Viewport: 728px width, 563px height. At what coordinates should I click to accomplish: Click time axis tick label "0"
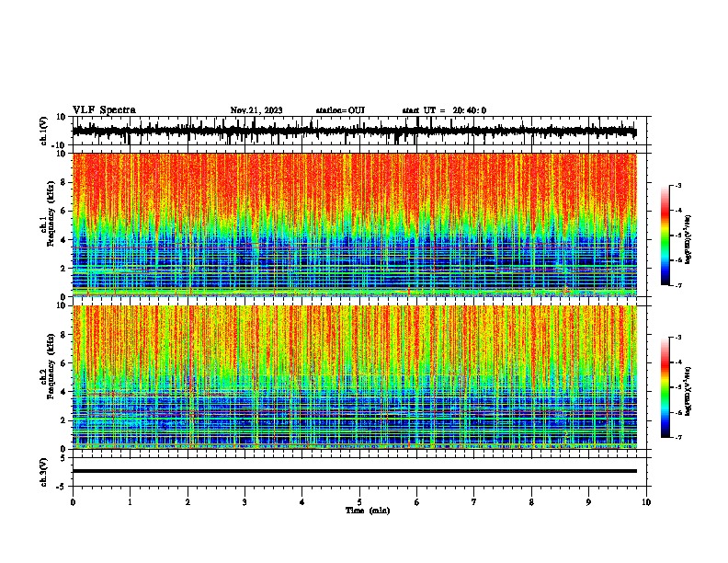tap(73, 502)
